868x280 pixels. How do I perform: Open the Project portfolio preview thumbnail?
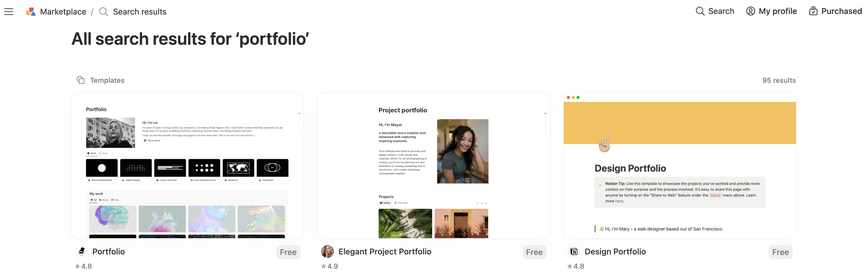[433, 166]
